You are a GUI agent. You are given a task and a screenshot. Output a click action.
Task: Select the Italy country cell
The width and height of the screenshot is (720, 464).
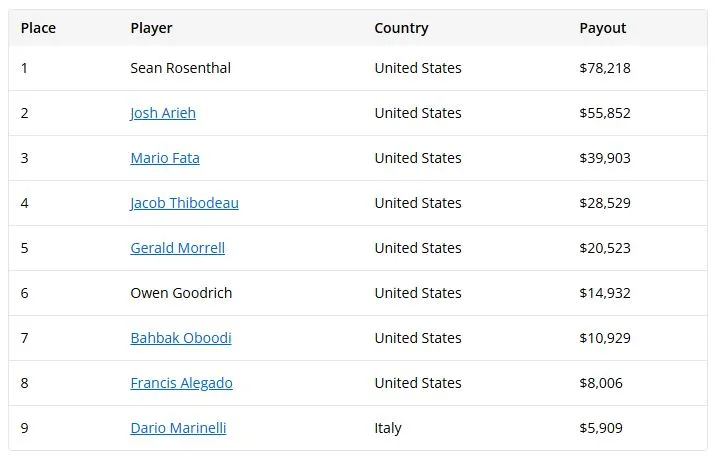(x=388, y=428)
